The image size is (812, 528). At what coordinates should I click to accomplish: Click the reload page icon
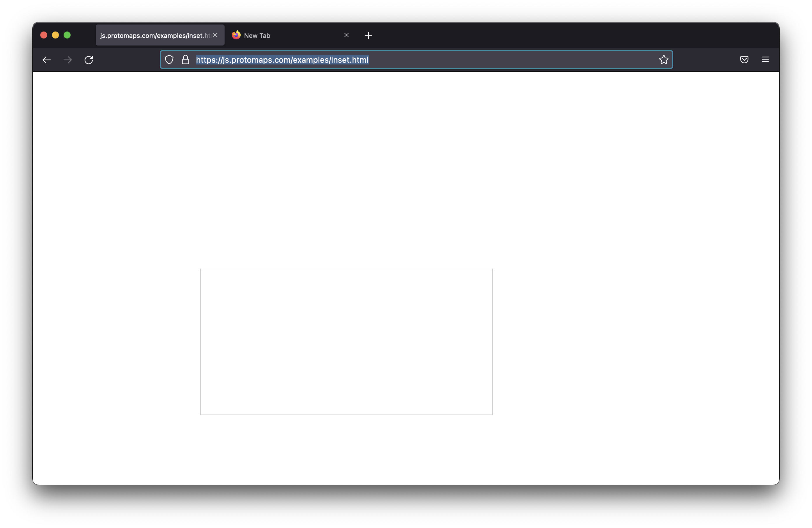click(x=89, y=60)
